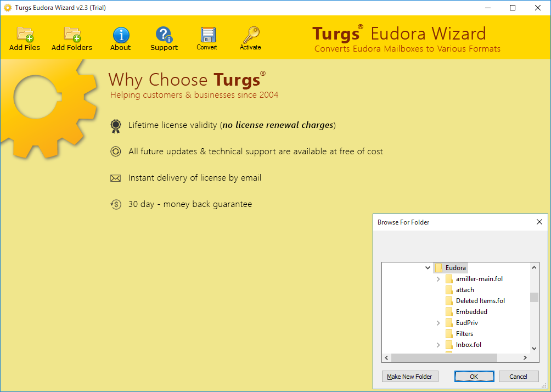This screenshot has height=392, width=551.
Task: Click the attach folder icon
Action: pyautogui.click(x=449, y=290)
